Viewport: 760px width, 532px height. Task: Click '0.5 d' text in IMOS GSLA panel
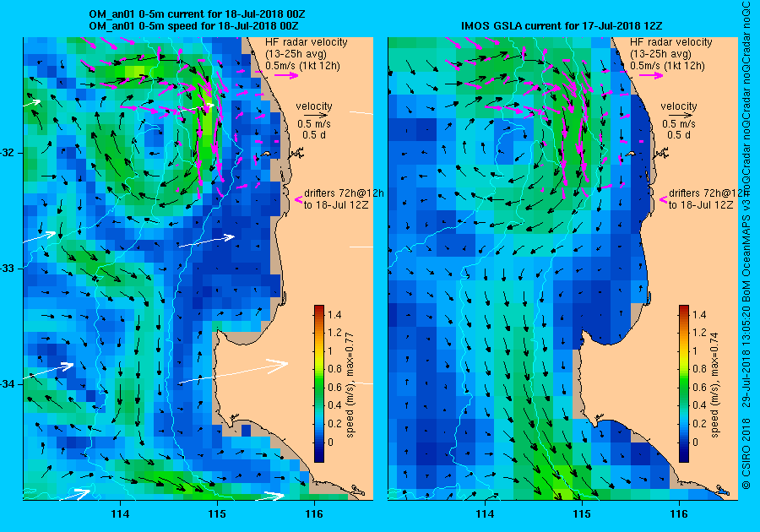(679, 135)
